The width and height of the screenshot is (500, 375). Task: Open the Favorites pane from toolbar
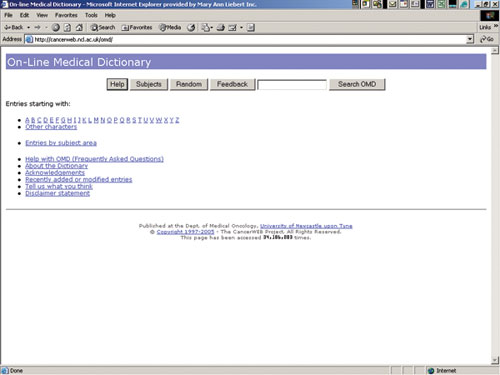coord(137,27)
